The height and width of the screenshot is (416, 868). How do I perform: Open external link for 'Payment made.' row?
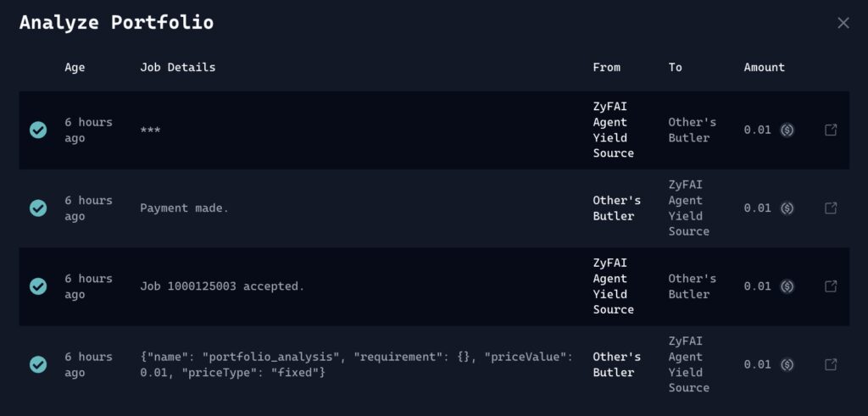pyautogui.click(x=831, y=208)
